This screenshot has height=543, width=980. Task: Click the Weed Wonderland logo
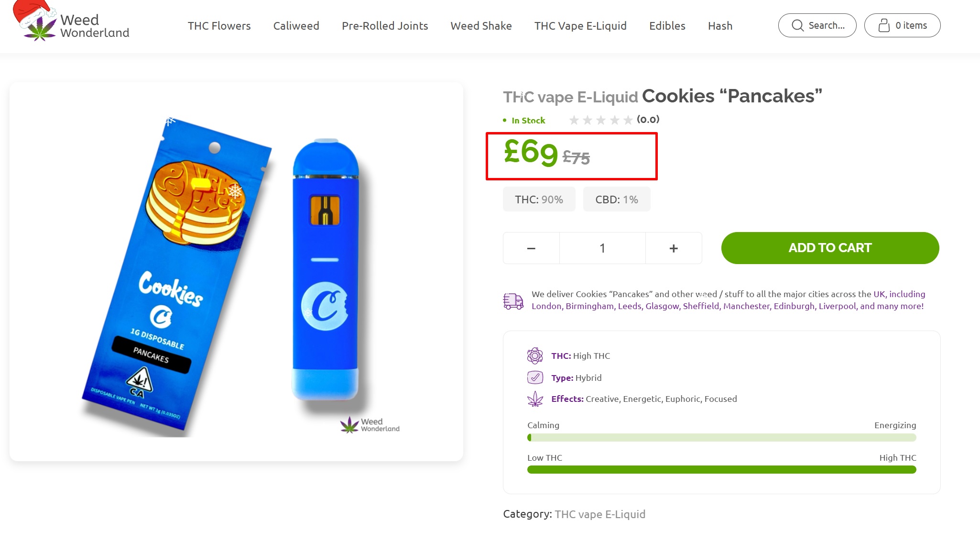[71, 22]
